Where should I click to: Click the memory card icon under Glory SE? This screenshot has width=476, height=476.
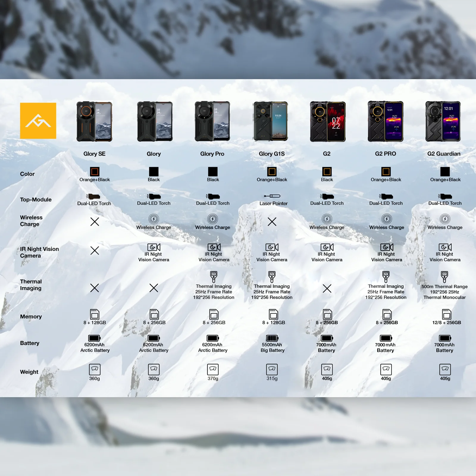[x=95, y=314]
